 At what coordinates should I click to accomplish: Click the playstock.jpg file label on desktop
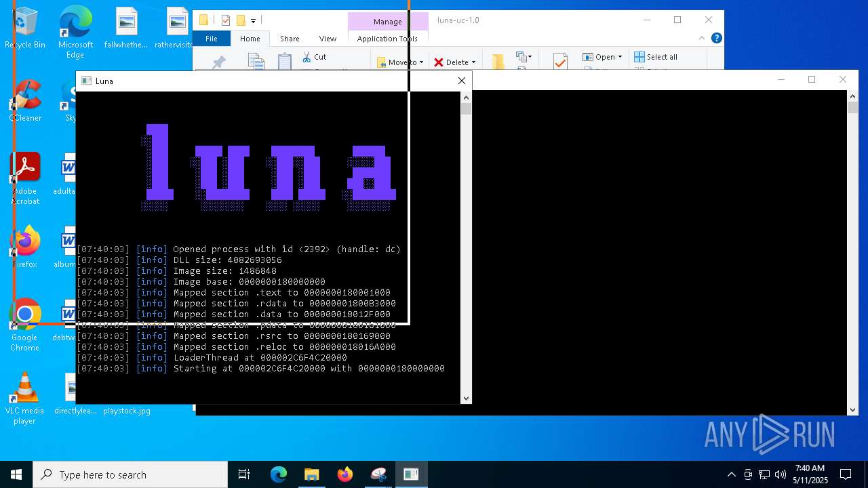(127, 411)
